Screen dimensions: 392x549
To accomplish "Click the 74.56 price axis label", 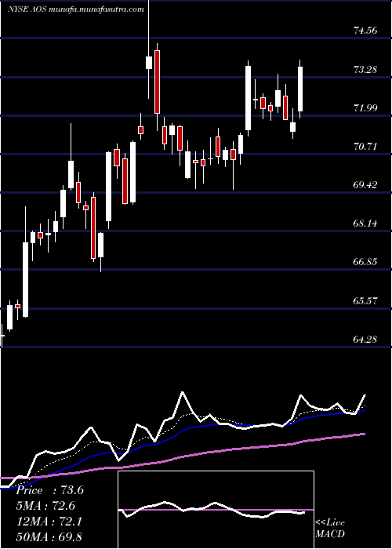I will [x=365, y=31].
